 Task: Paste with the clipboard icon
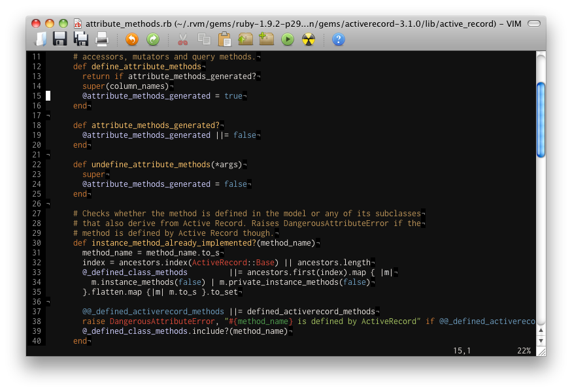click(225, 39)
